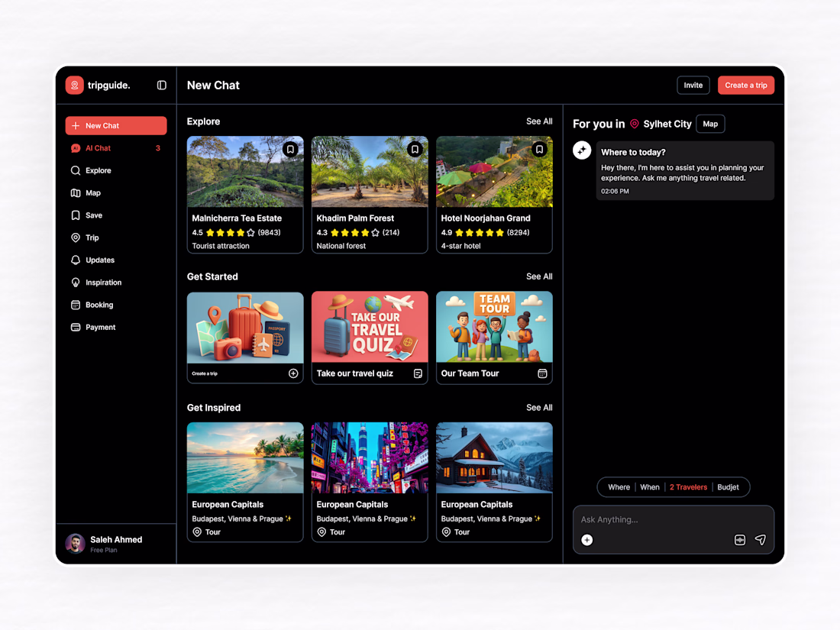Bookmark Khadim Palm Forest card

(415, 150)
